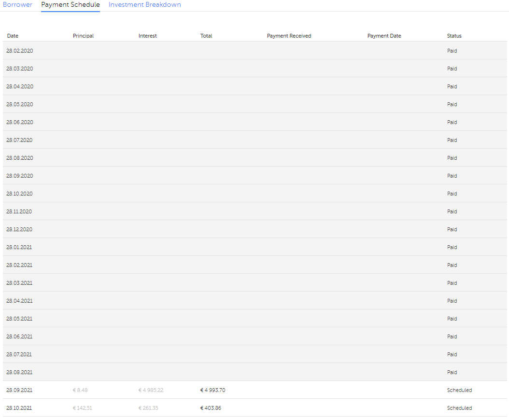Click the Principal column header
The image size is (509, 420).
tap(83, 36)
